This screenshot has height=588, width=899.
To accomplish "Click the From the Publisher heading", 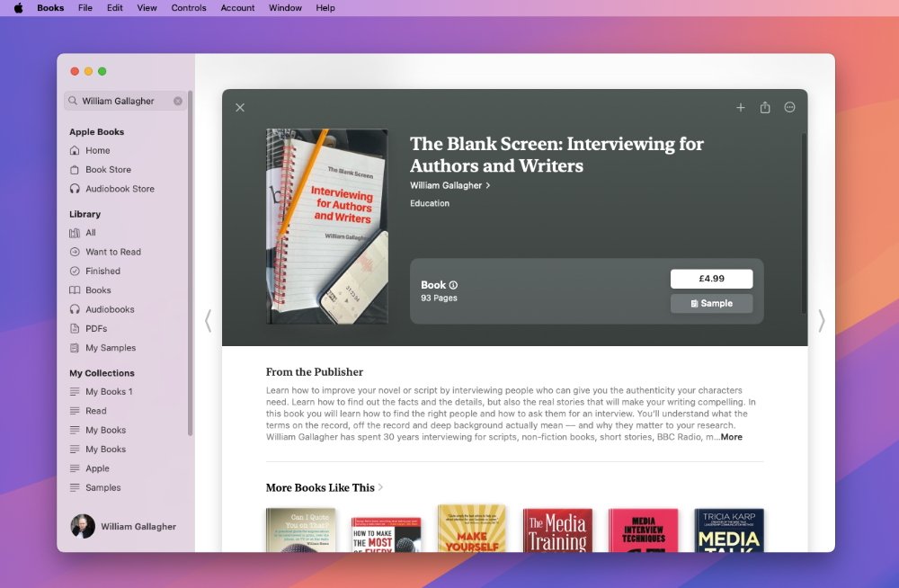I will (314, 371).
